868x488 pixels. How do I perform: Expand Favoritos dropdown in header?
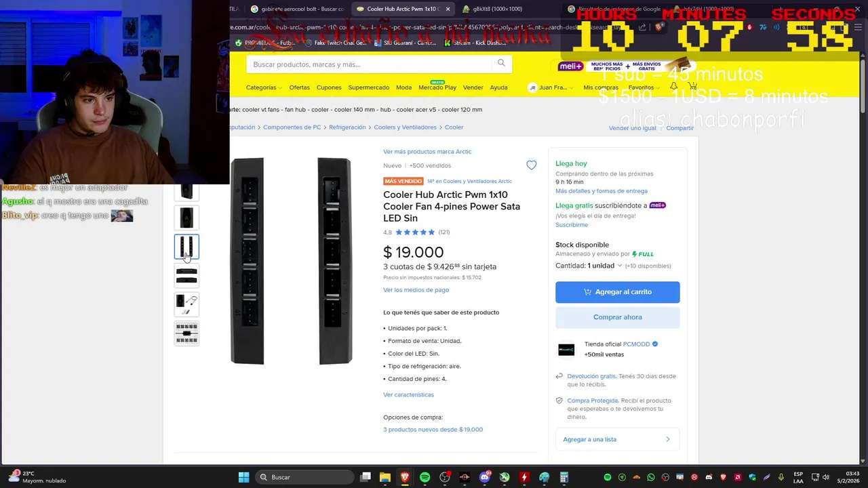[644, 87]
